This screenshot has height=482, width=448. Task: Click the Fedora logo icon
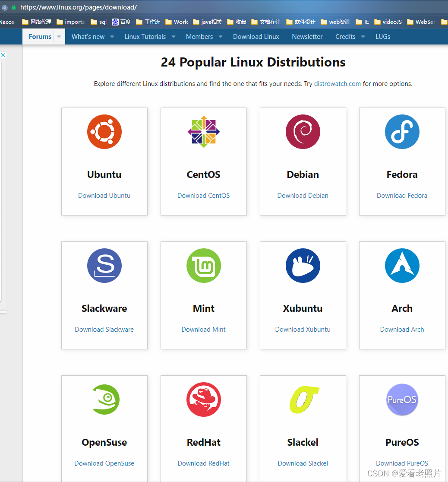pos(402,132)
